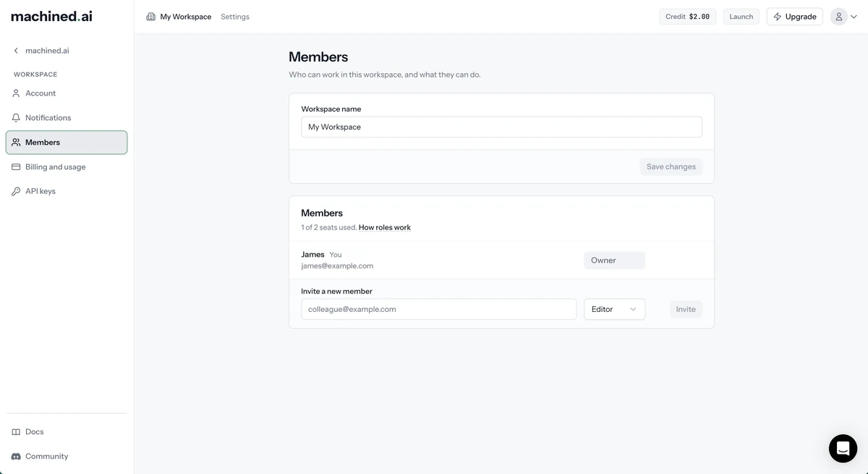This screenshot has width=868, height=474.
Task: Open the Editor role dropdown
Action: [614, 309]
